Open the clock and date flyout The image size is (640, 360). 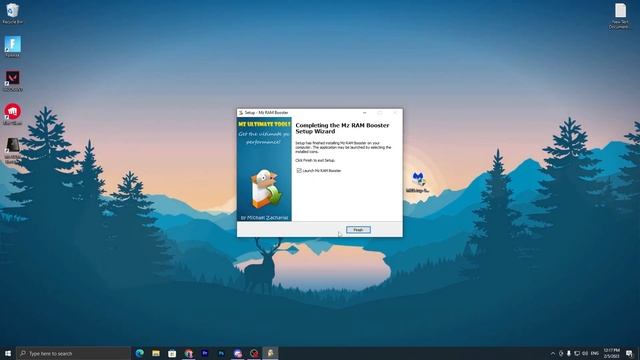pyautogui.click(x=611, y=353)
